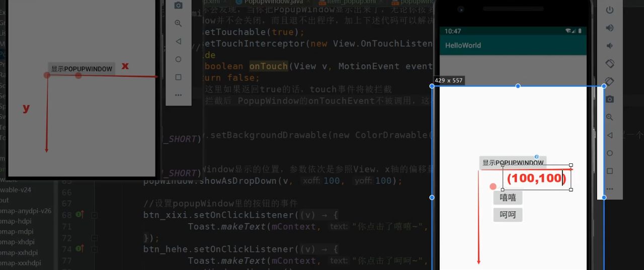Open extended controls (three dots) in right emulator toolbar

click(610, 189)
